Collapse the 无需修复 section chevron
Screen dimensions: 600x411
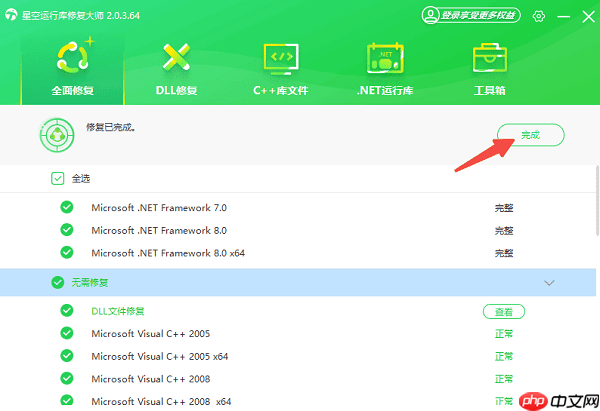549,283
